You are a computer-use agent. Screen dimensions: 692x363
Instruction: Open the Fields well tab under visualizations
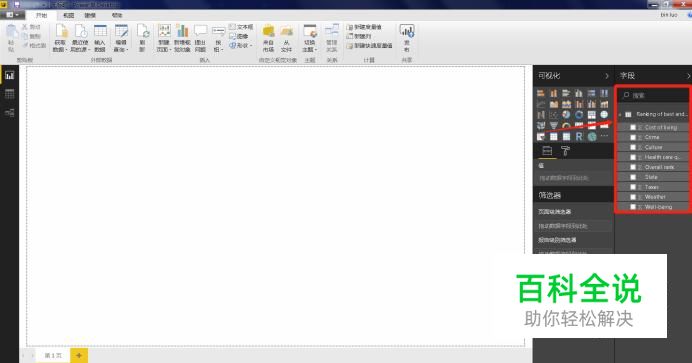547,151
